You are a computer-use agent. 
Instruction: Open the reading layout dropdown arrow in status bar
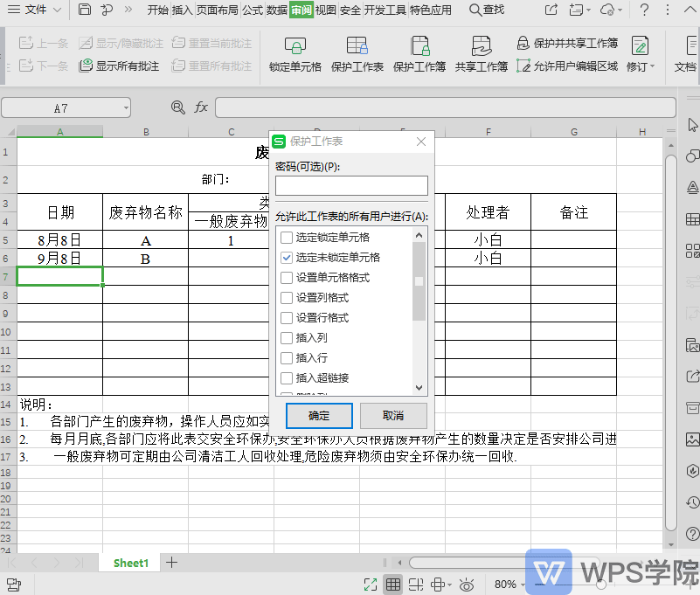[449, 585]
